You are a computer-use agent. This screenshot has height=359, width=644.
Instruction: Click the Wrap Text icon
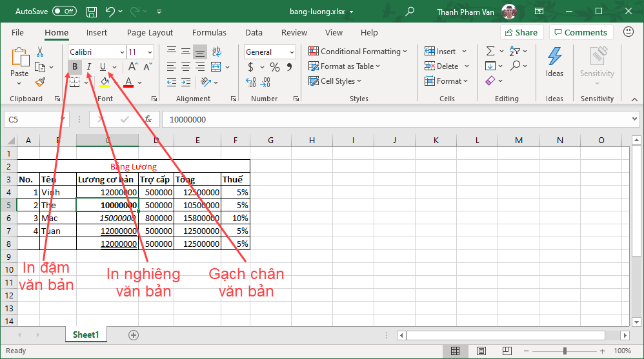tap(216, 52)
